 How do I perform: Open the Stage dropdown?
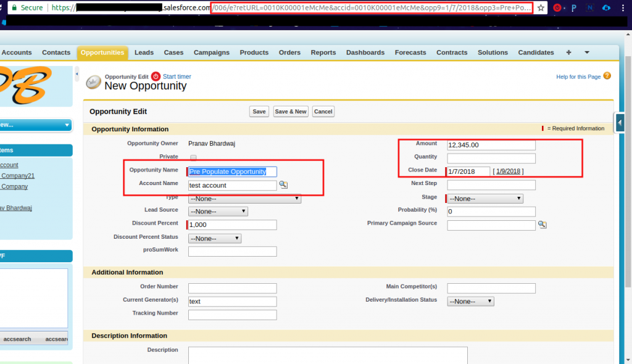coord(485,199)
